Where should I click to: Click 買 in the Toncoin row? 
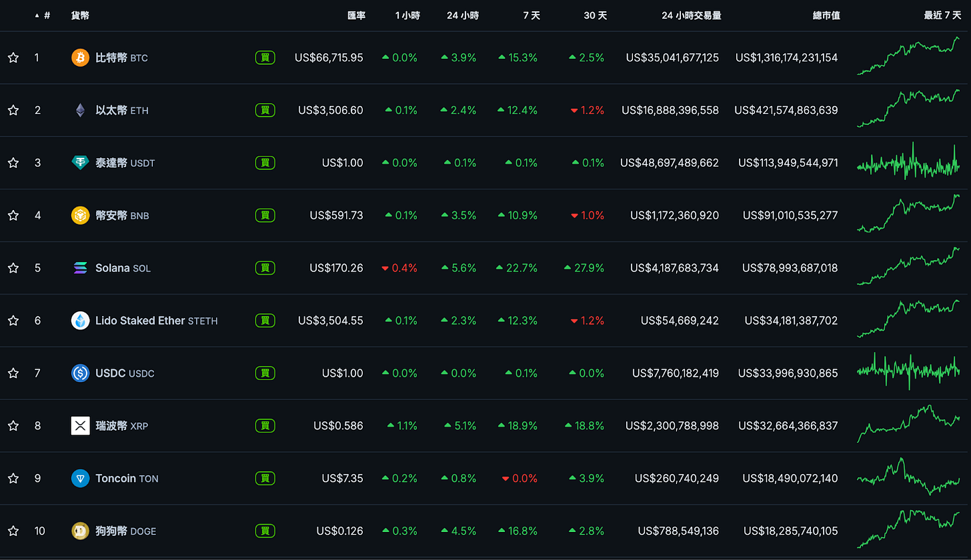(x=265, y=479)
